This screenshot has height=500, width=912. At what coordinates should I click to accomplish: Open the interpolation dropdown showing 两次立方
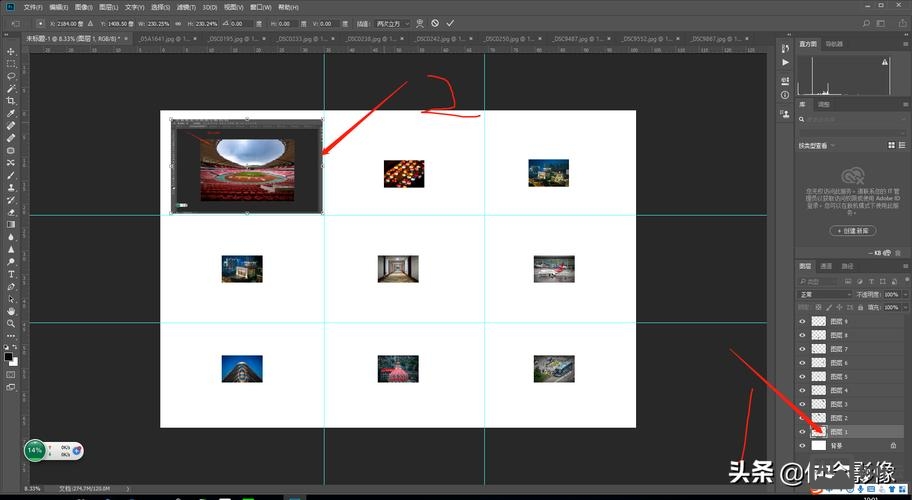[392, 22]
